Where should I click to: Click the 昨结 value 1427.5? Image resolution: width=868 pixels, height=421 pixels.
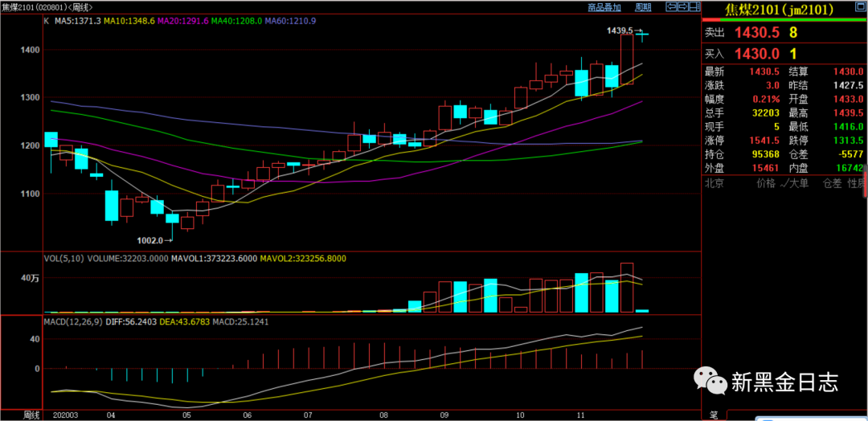coord(848,86)
